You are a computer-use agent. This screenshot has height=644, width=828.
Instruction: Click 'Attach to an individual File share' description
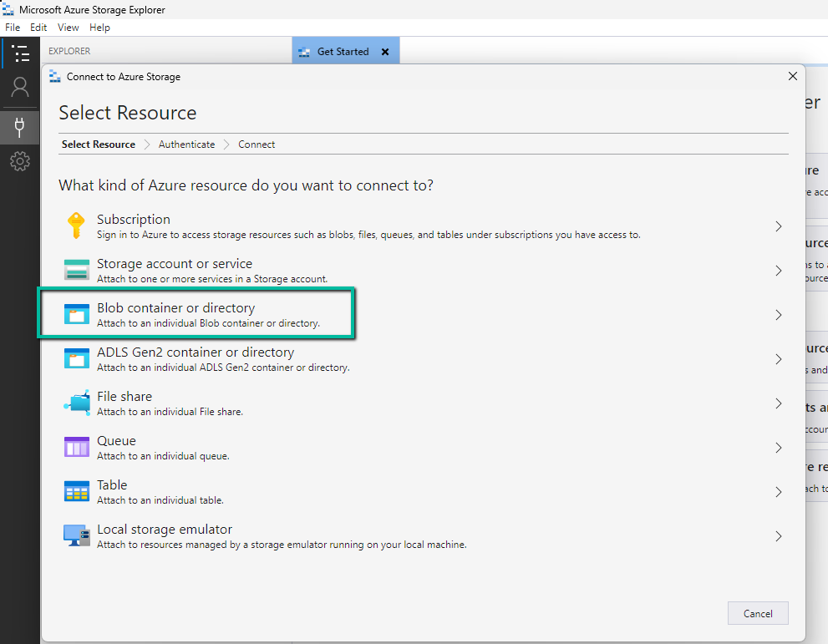coord(170,413)
